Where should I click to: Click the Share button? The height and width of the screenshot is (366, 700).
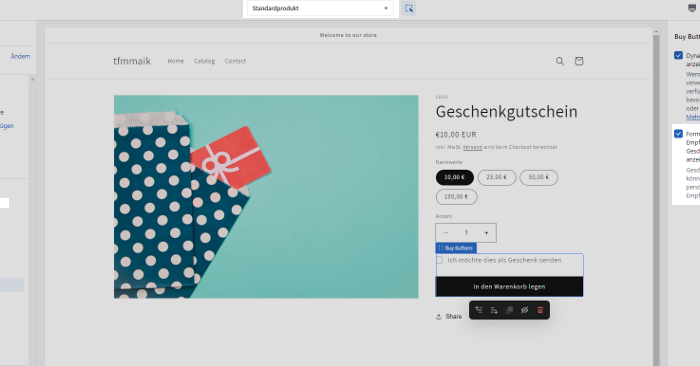449,316
